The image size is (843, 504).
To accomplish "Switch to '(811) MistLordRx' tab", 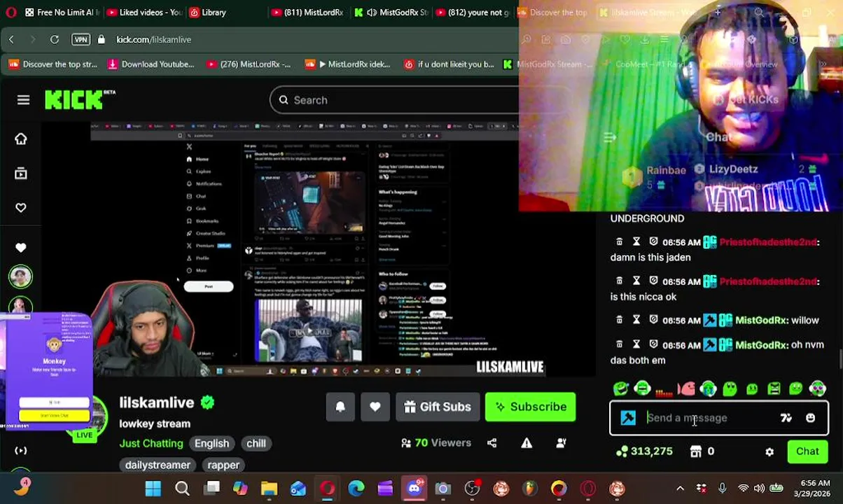I will coord(307,12).
